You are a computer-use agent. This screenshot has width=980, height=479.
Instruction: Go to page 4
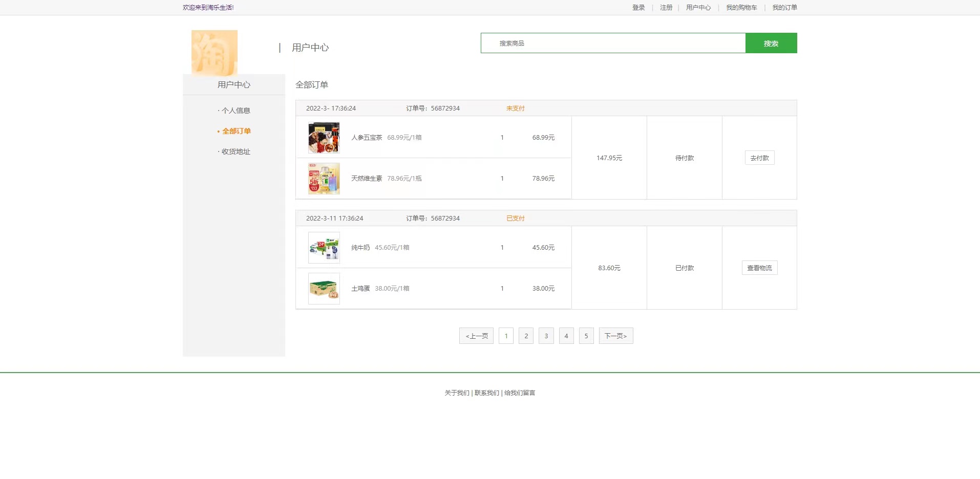point(566,336)
